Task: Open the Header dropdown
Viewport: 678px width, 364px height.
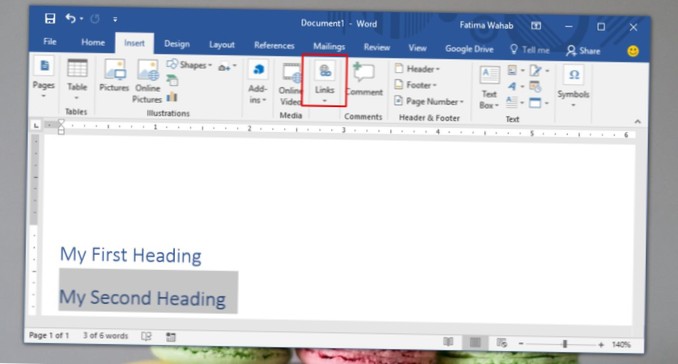Action: point(417,69)
